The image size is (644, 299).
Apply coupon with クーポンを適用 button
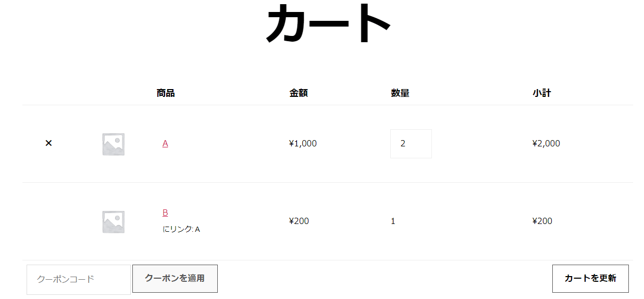click(x=175, y=279)
